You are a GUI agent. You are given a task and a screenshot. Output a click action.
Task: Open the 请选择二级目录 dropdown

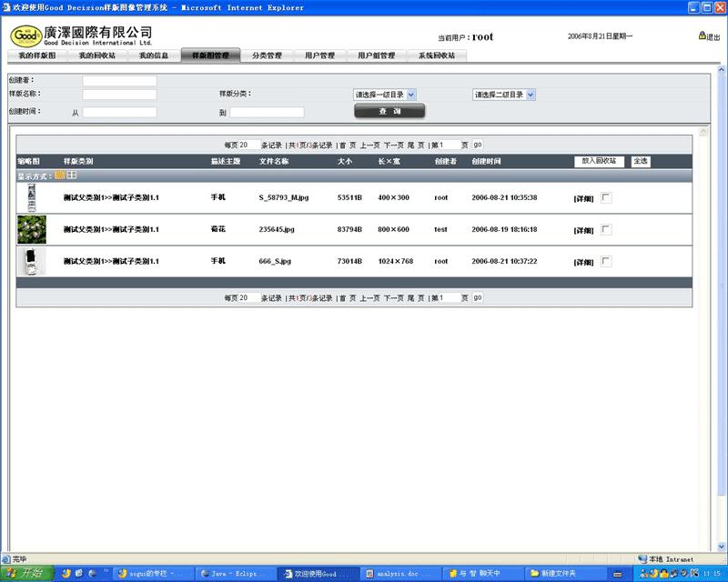504,95
